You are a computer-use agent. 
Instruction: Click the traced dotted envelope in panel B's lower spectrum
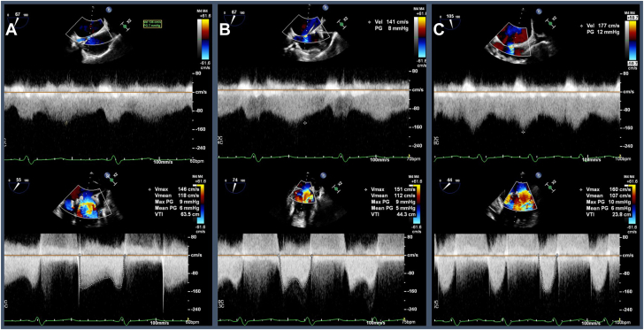click(x=295, y=273)
